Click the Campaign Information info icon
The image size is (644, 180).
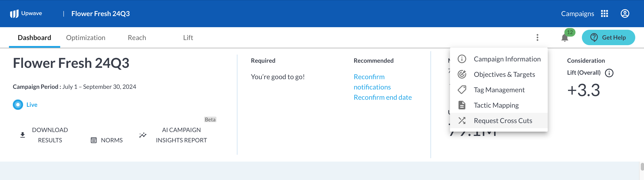pyautogui.click(x=462, y=59)
